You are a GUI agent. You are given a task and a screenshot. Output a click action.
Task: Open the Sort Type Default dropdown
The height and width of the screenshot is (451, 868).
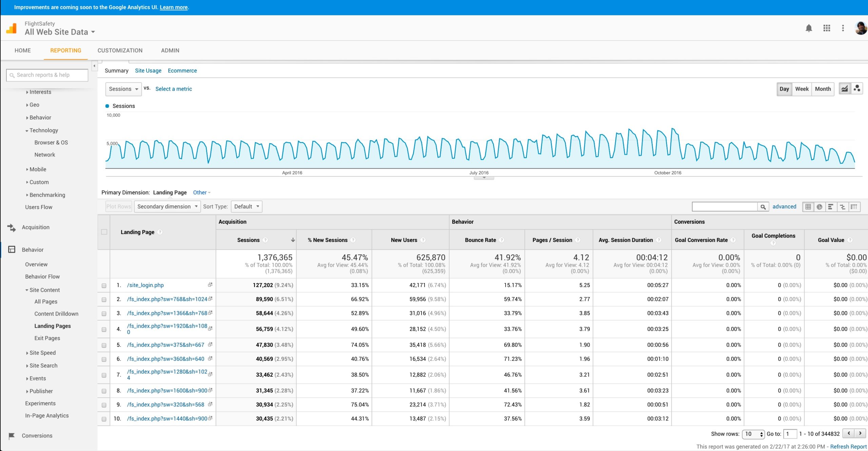(x=246, y=206)
